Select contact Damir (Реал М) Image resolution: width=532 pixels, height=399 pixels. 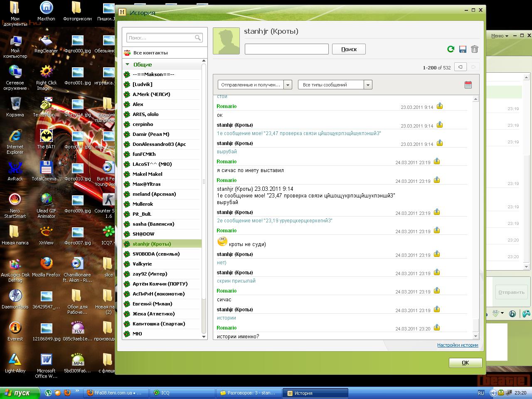[x=162, y=134]
